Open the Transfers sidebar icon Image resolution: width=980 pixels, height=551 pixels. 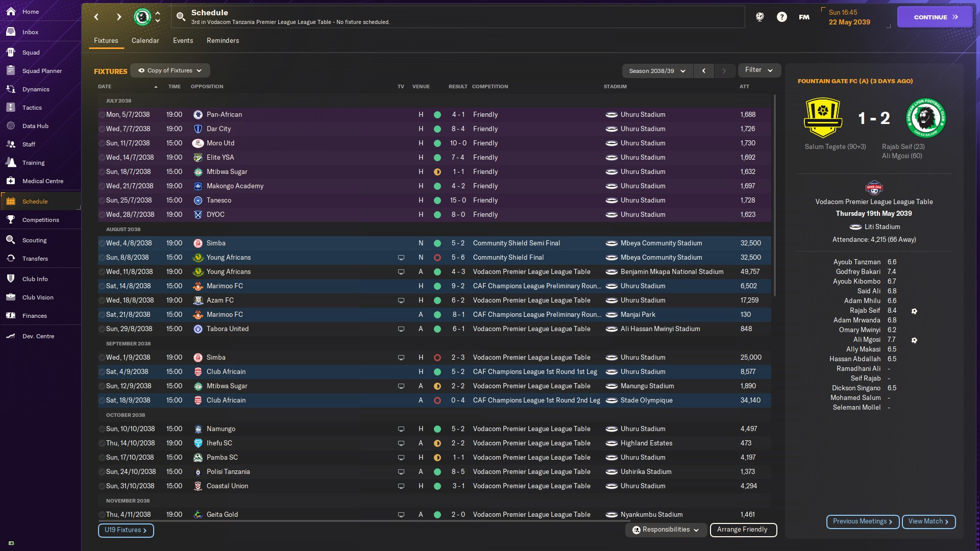click(x=11, y=259)
